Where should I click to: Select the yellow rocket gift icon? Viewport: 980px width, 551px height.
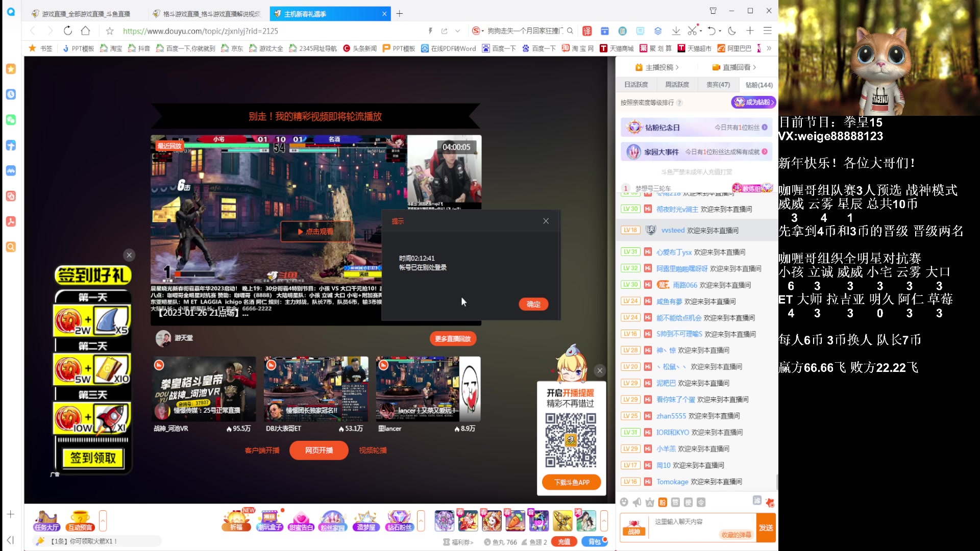point(562,520)
